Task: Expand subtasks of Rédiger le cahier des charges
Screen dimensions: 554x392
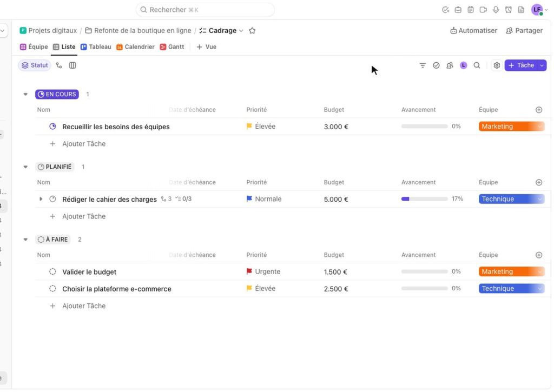Action: click(x=41, y=199)
